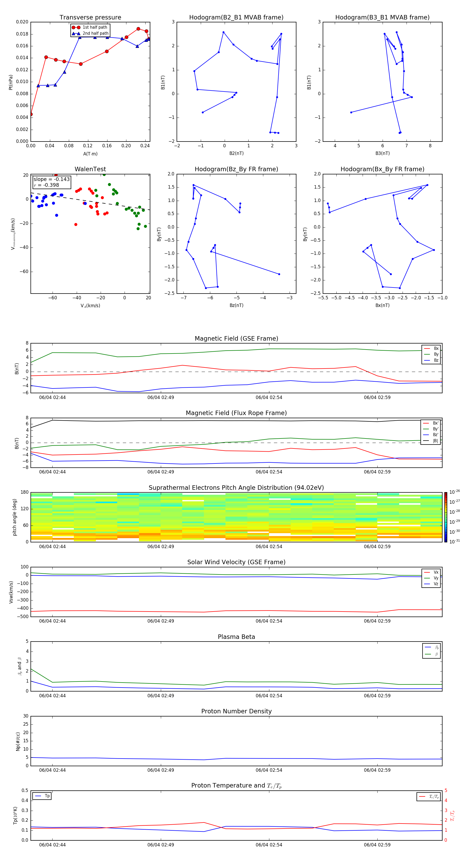The width and height of the screenshot is (473, 868).
Task: Click the Plasma Beta legend box
Action: (431, 651)
